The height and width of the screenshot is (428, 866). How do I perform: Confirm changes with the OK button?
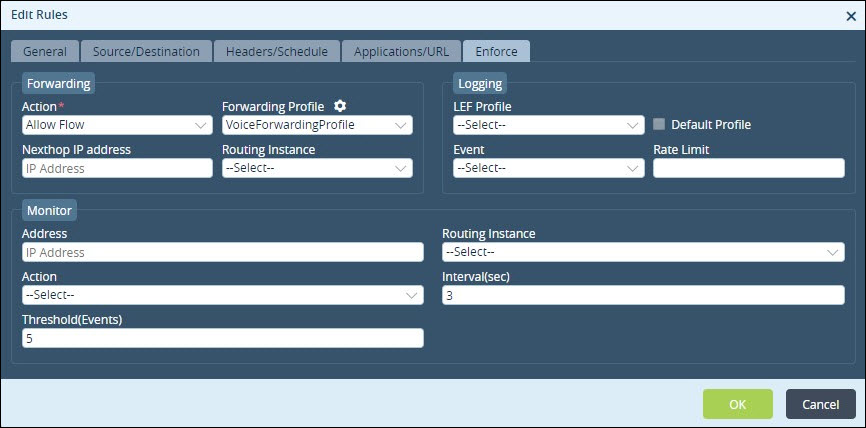pyautogui.click(x=737, y=404)
